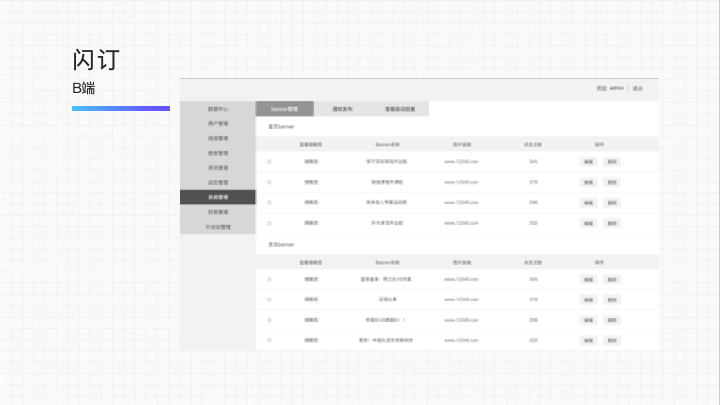Edit the 298-click banner under 首页banner
720x405 pixels.
[x=588, y=202]
